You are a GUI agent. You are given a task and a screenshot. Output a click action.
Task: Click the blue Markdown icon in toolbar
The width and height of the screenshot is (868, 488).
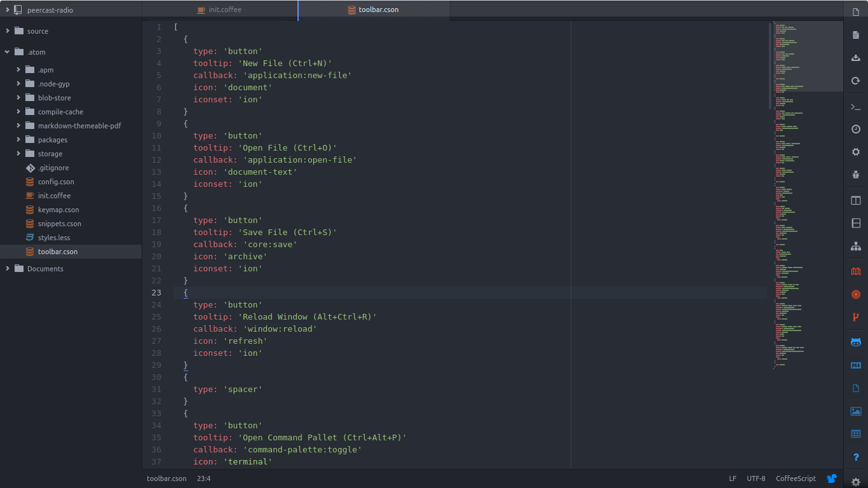pyautogui.click(x=856, y=365)
